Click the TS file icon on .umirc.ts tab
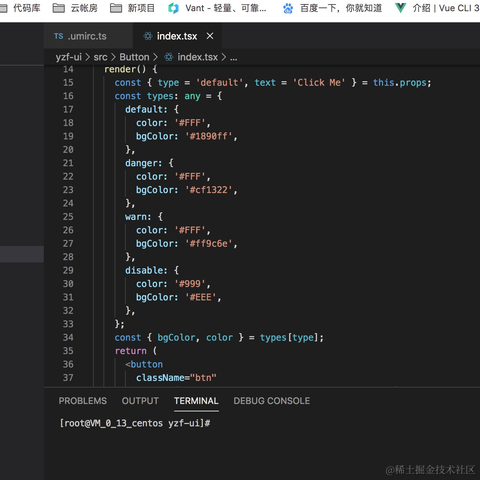 [x=59, y=36]
